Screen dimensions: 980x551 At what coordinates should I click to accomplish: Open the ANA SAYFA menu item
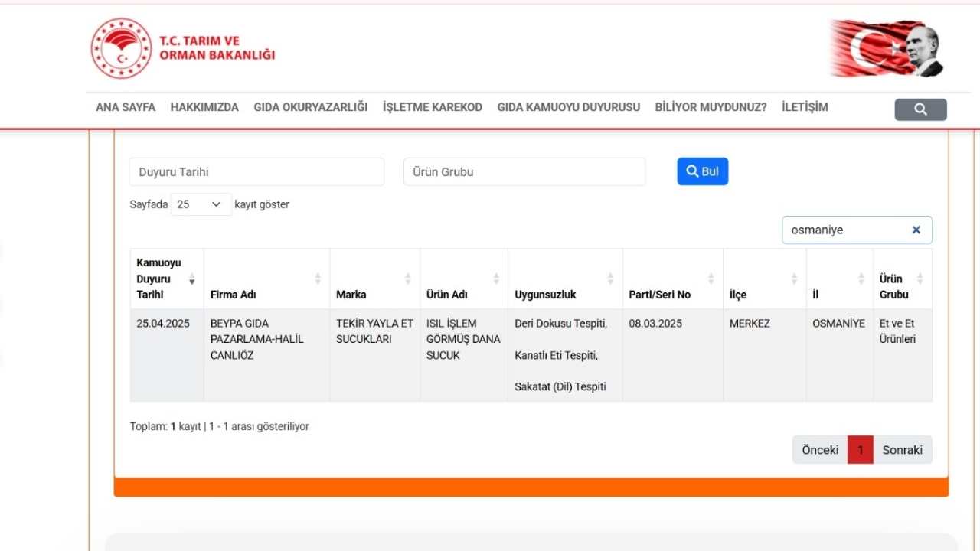pos(125,107)
